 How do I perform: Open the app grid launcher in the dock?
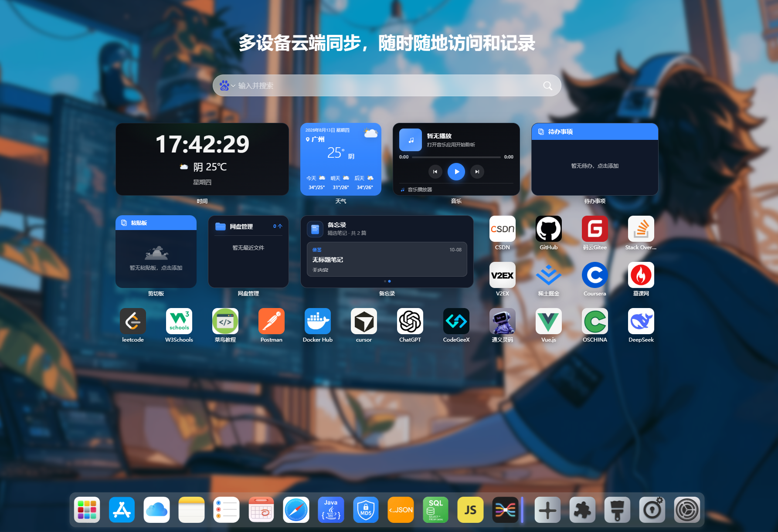tap(87, 510)
